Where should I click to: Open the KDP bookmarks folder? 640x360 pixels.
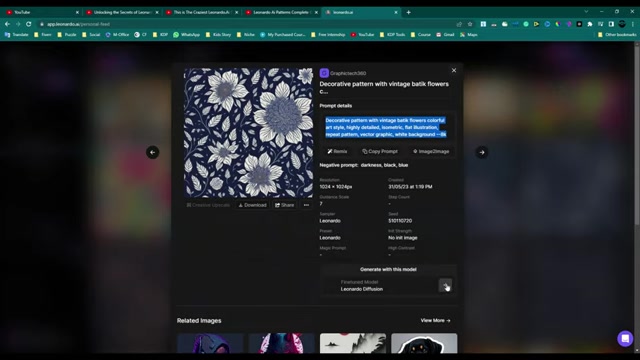(x=160, y=35)
